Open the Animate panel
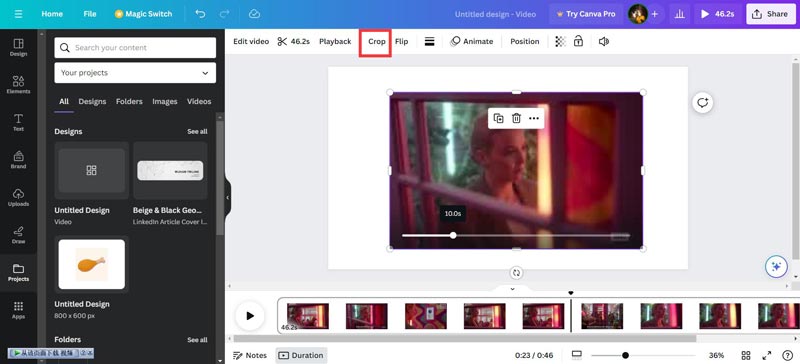 coord(471,41)
